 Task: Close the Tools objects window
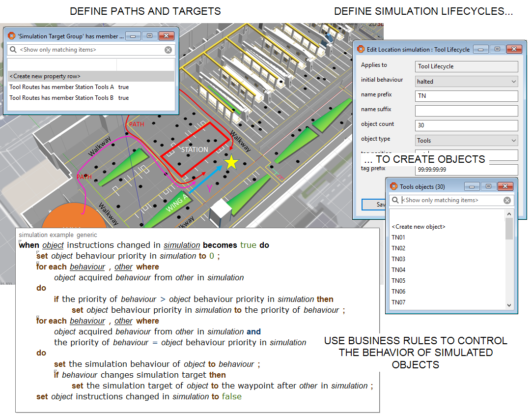coord(505,186)
